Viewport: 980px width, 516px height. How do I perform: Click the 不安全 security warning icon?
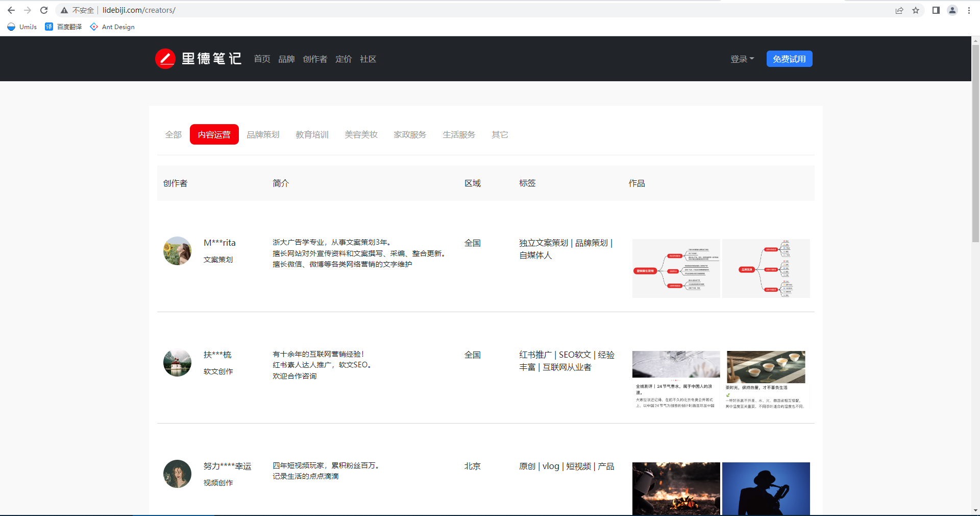(x=64, y=10)
